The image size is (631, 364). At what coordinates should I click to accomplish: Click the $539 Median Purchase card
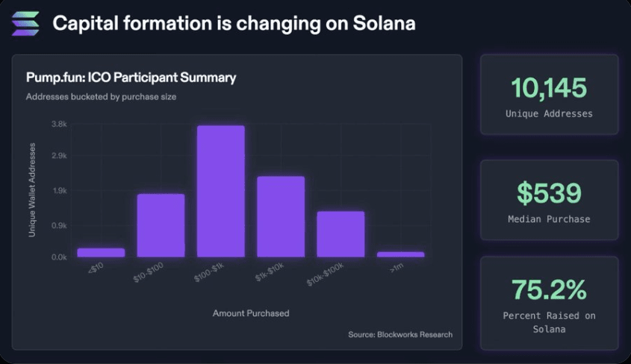(x=550, y=200)
